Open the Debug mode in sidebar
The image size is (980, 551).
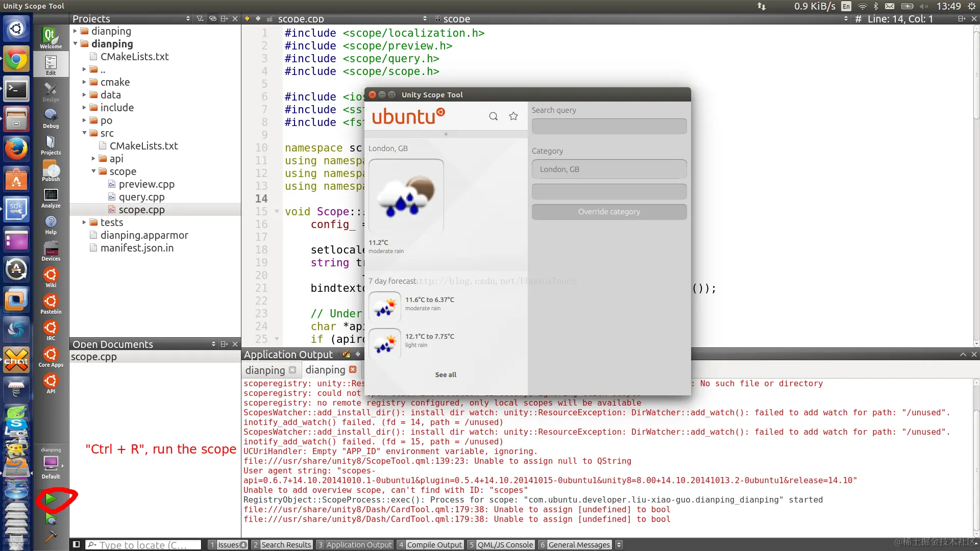tap(51, 118)
